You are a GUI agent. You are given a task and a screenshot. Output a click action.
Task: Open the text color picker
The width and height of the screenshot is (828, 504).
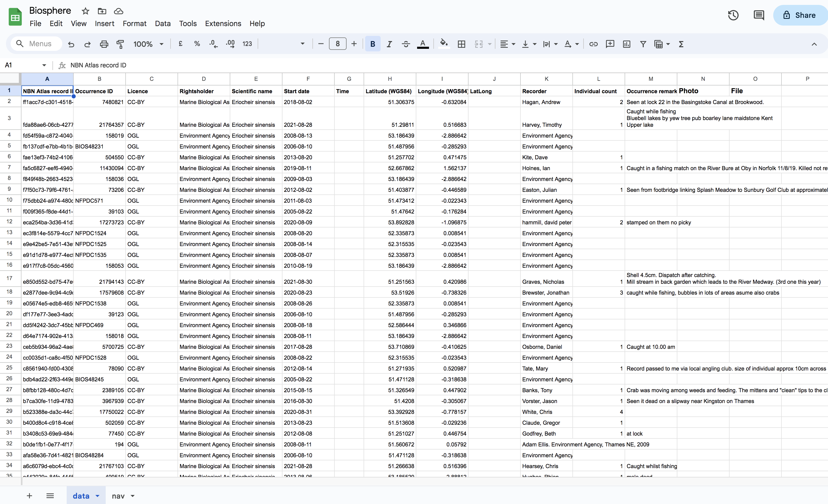coord(423,44)
